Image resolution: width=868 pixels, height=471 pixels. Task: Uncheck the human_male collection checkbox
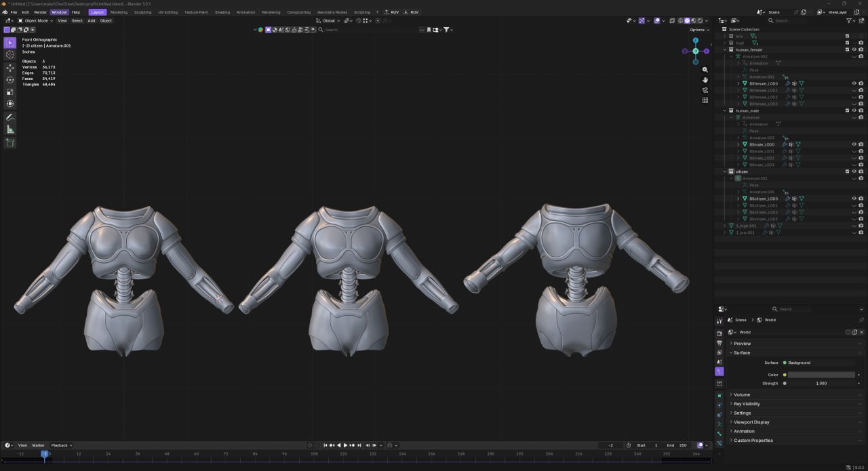pyautogui.click(x=847, y=110)
